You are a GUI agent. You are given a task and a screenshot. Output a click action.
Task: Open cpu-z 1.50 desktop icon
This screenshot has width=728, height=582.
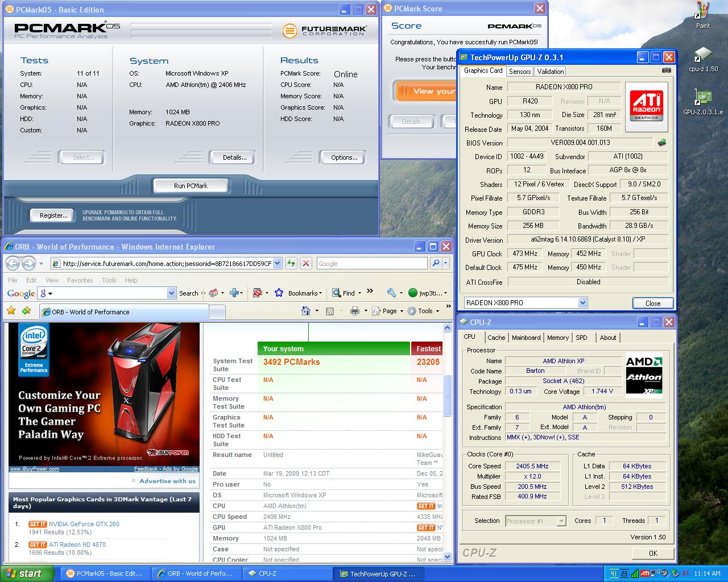coord(703,55)
